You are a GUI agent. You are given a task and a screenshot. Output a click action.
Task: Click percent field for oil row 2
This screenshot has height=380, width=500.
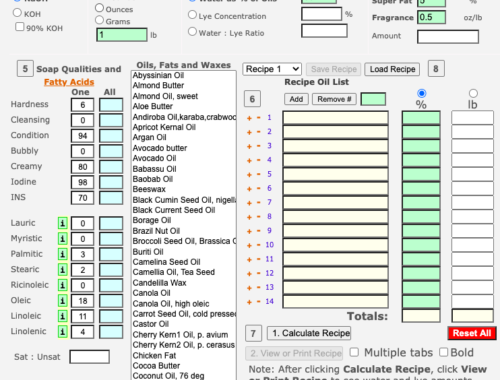click(421, 132)
